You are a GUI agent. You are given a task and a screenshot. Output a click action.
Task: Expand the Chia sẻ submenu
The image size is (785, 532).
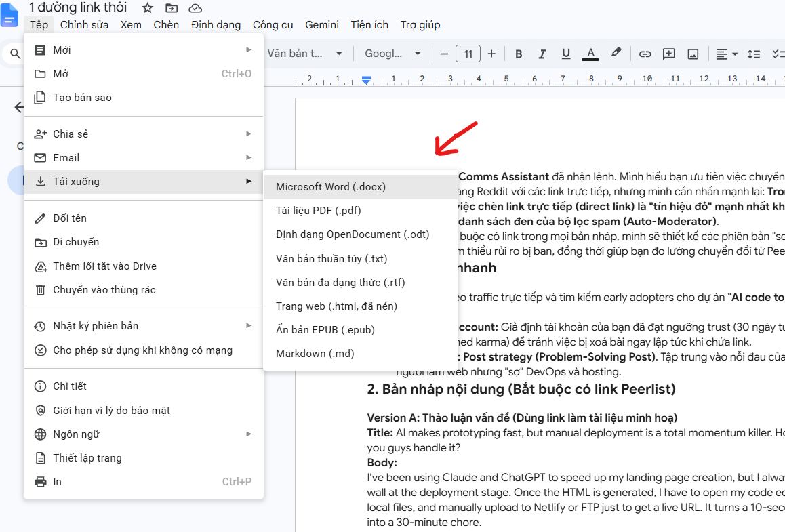tap(144, 134)
